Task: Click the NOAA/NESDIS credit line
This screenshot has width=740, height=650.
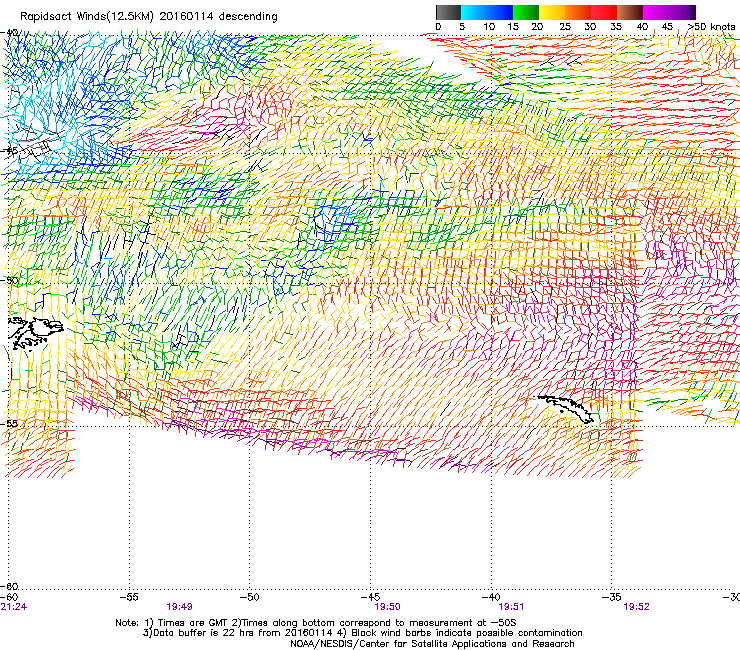Action: [x=432, y=644]
